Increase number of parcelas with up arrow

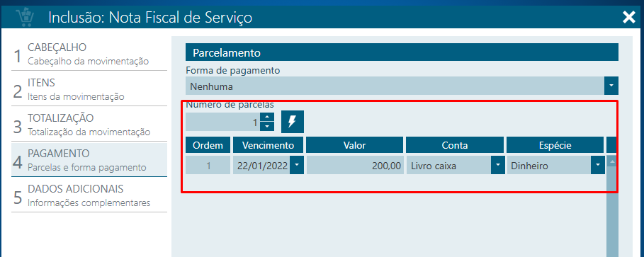click(267, 117)
